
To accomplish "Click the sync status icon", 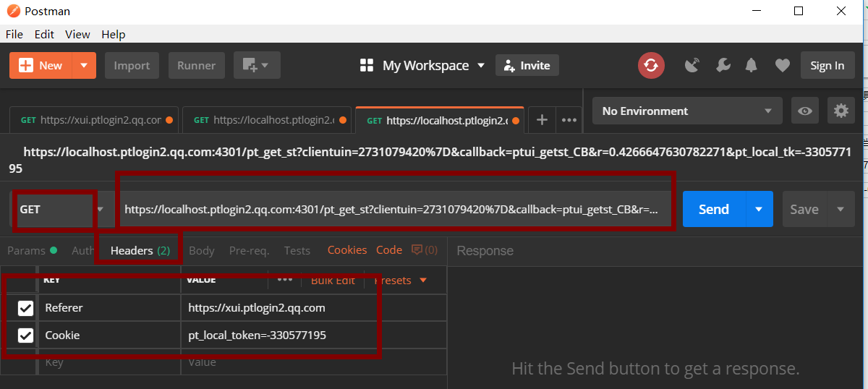I will coord(651,65).
